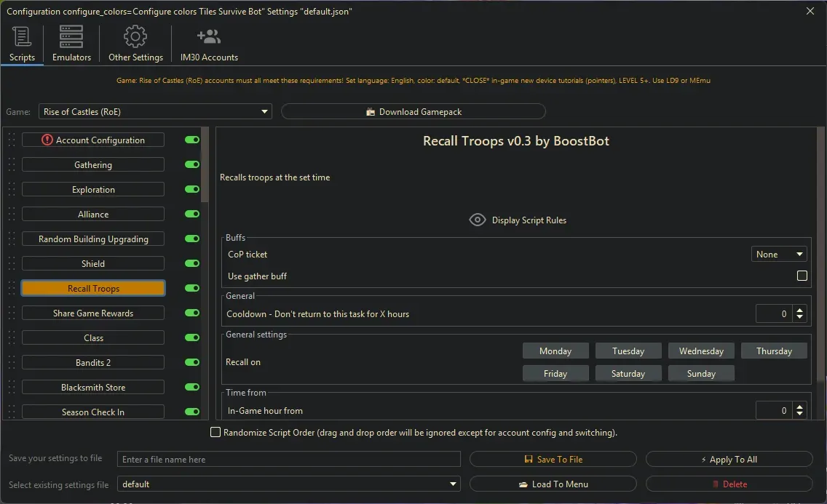Click the Cooldown hours number field
The image size is (827, 504).
click(x=774, y=314)
